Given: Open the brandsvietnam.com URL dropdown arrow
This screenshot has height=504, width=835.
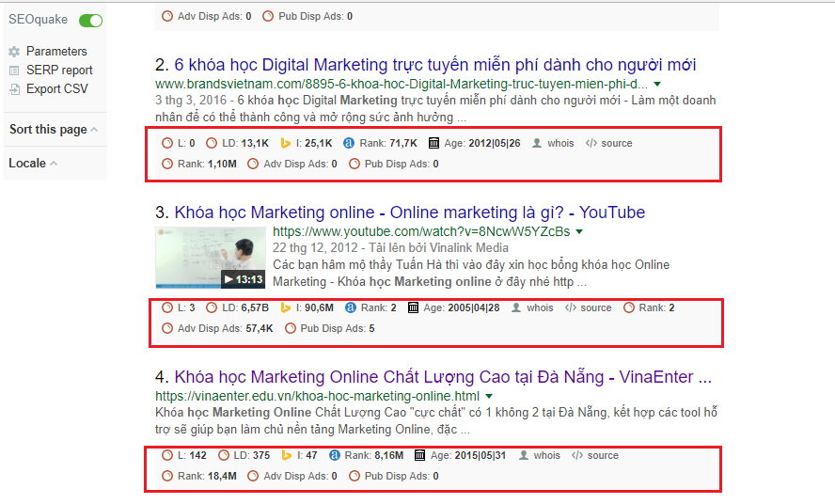Looking at the screenshot, I should click(657, 84).
